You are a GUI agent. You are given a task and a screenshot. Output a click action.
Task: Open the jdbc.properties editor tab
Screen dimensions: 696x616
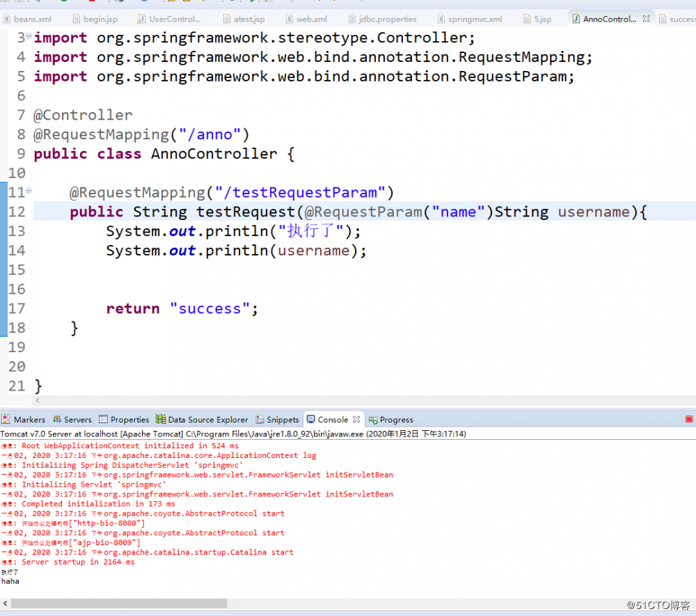[383, 19]
